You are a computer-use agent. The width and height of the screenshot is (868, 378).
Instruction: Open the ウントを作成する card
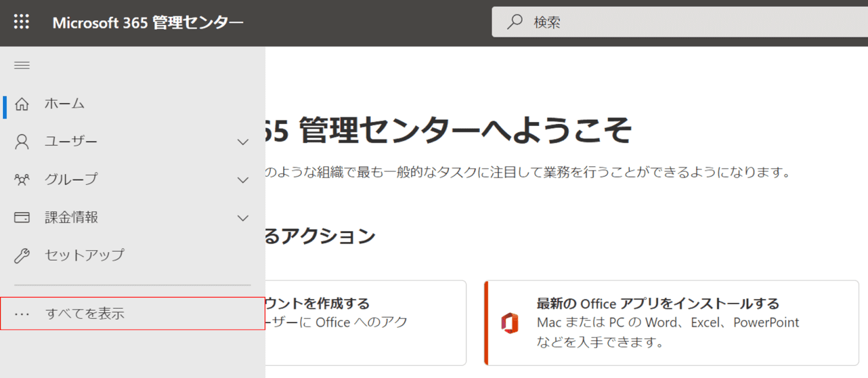[365, 323]
